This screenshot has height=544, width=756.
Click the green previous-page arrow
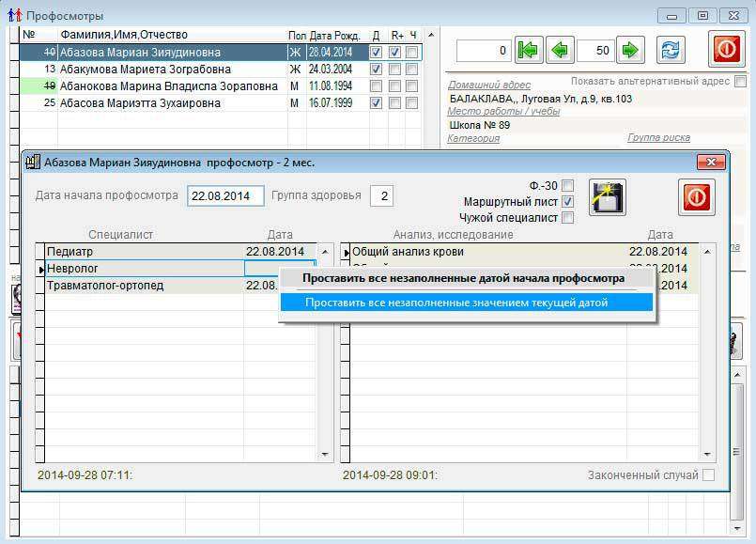point(562,50)
